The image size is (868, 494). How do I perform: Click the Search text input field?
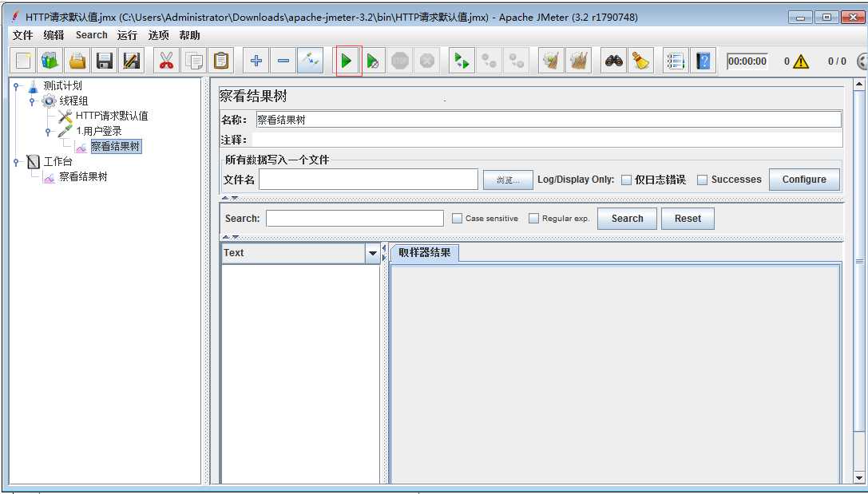point(355,219)
